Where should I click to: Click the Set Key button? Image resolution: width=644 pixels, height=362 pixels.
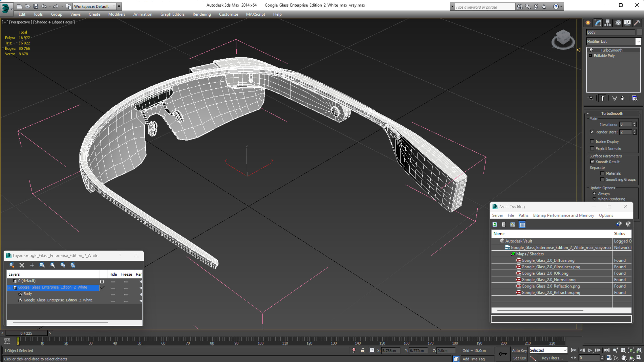[x=519, y=358]
